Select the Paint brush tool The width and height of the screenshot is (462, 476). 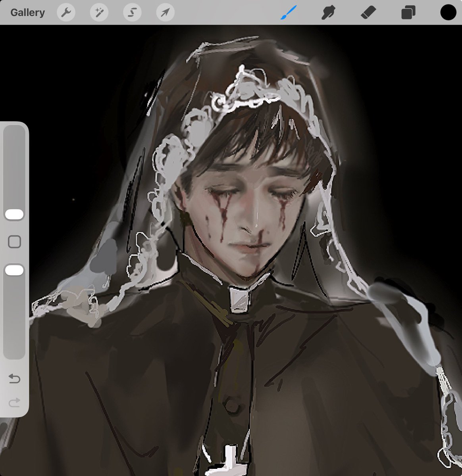click(289, 12)
